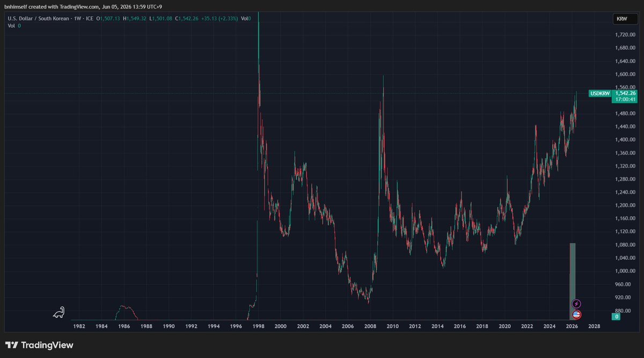644x358 pixels.
Task: Click the close value C1,542.26
Action: point(187,18)
